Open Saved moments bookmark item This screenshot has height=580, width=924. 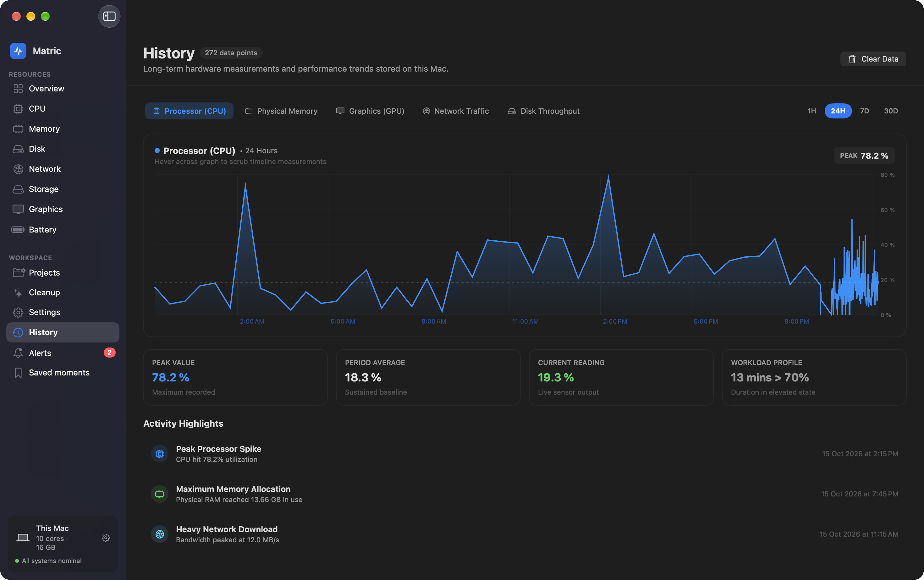pos(63,372)
